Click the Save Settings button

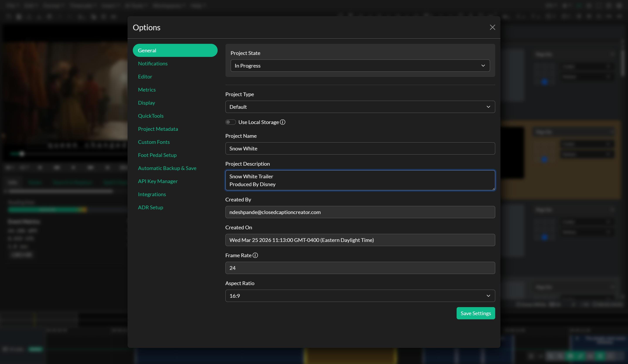(476, 313)
